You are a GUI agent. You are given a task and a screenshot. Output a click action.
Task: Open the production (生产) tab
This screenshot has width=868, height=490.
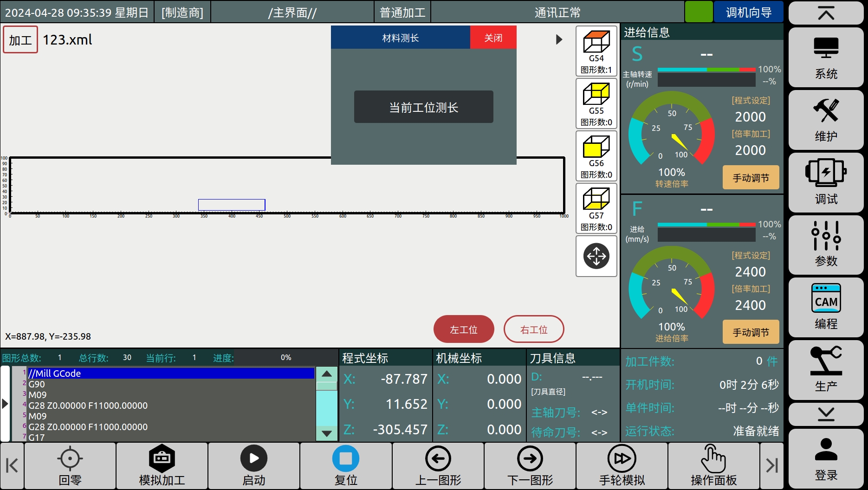(x=826, y=369)
